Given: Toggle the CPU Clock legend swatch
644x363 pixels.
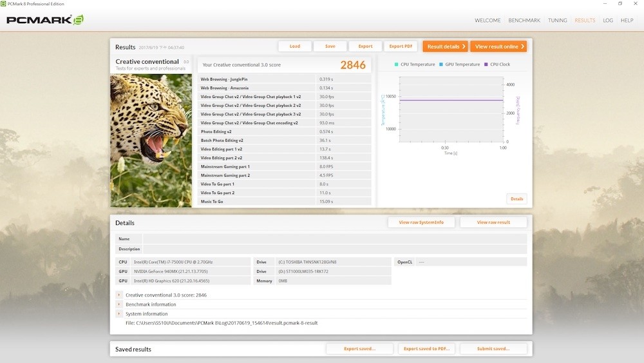Looking at the screenshot, I should [486, 64].
